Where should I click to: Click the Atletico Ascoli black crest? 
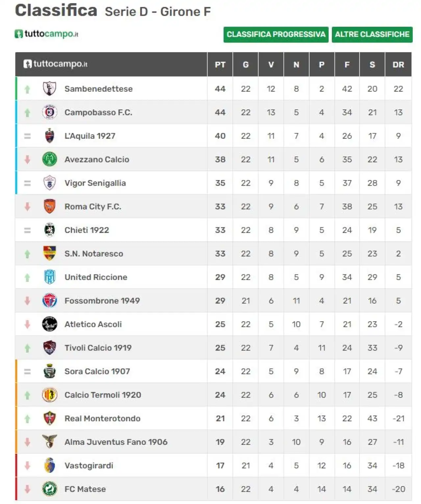50,324
